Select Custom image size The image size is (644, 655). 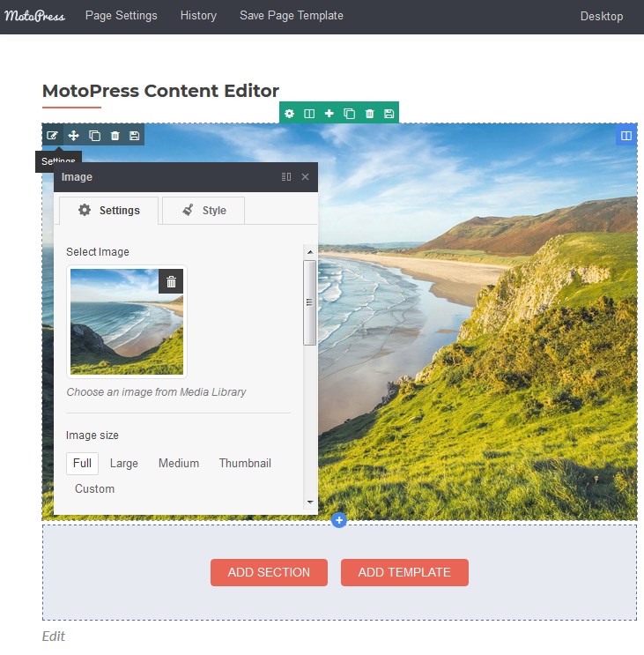[x=95, y=488]
